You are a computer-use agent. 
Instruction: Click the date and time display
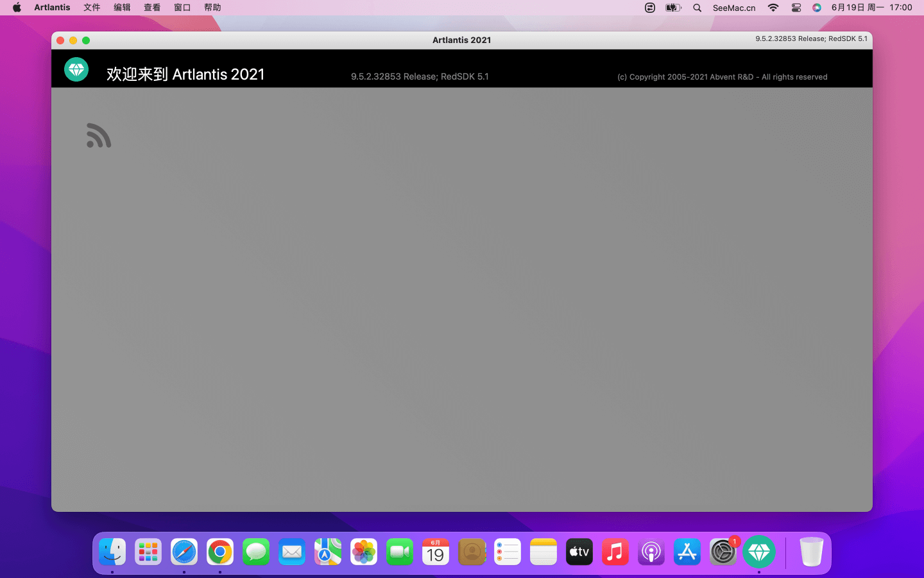pyautogui.click(x=871, y=8)
